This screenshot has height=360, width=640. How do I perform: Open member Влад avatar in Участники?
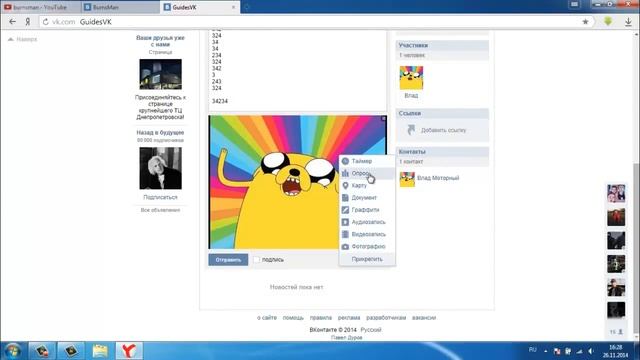click(411, 78)
